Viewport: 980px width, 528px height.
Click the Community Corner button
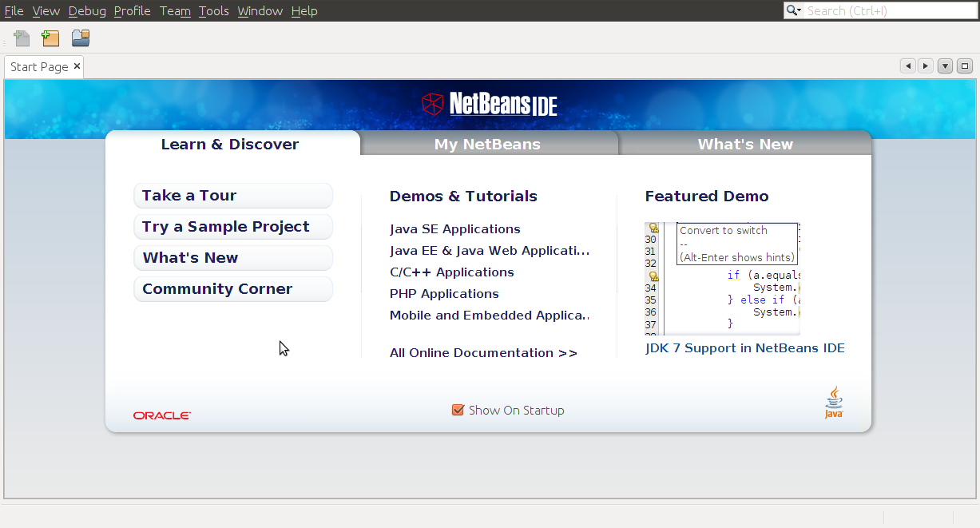233,289
